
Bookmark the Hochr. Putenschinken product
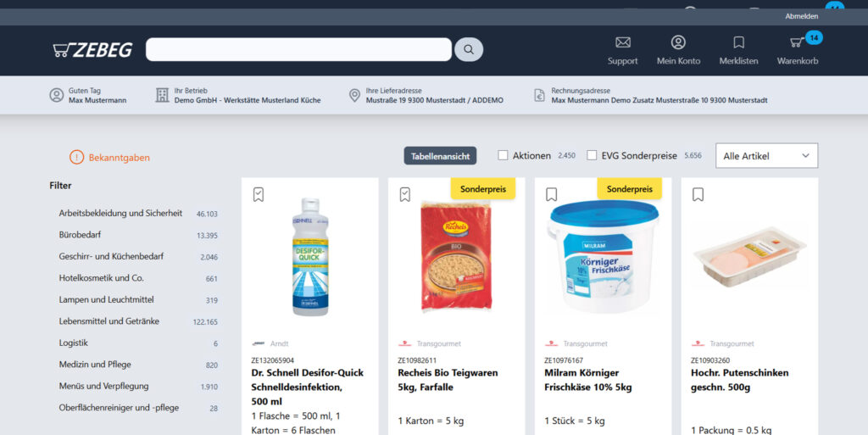tap(698, 194)
